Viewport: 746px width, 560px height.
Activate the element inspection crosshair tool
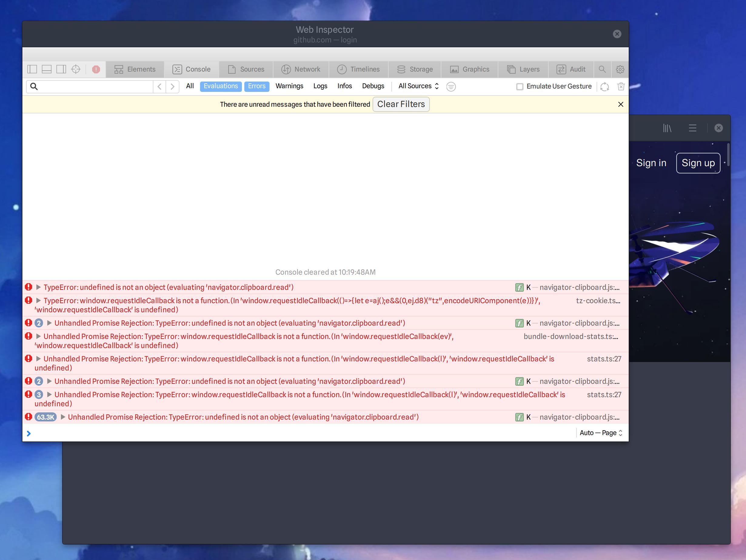pos(75,69)
